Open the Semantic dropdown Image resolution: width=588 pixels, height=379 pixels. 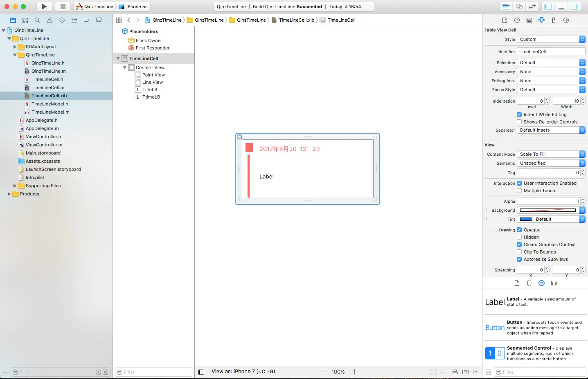click(x=551, y=163)
